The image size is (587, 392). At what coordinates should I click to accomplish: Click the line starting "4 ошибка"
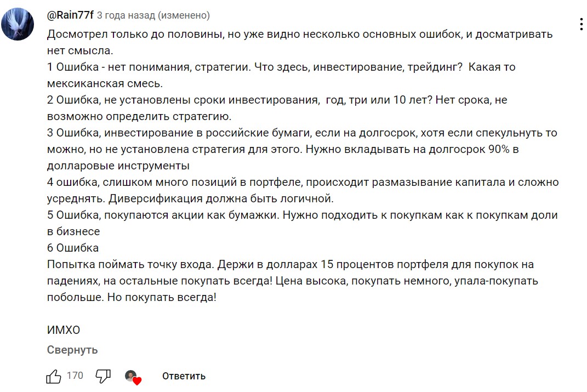(303, 183)
